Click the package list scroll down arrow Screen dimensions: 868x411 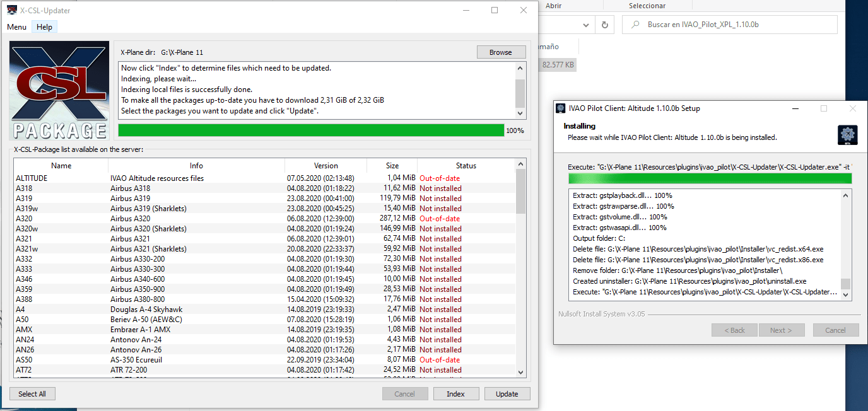[x=520, y=373]
